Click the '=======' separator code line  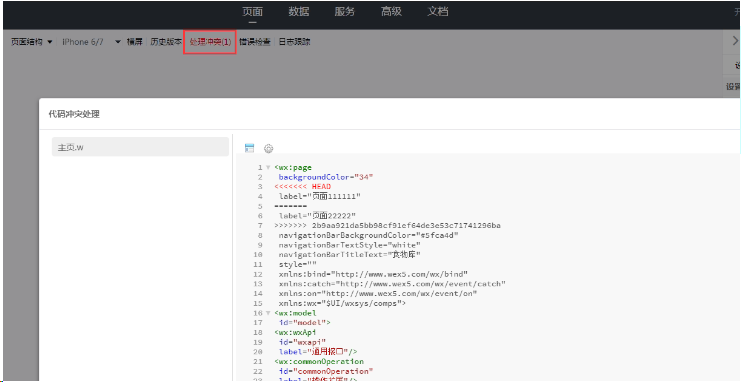(x=291, y=206)
